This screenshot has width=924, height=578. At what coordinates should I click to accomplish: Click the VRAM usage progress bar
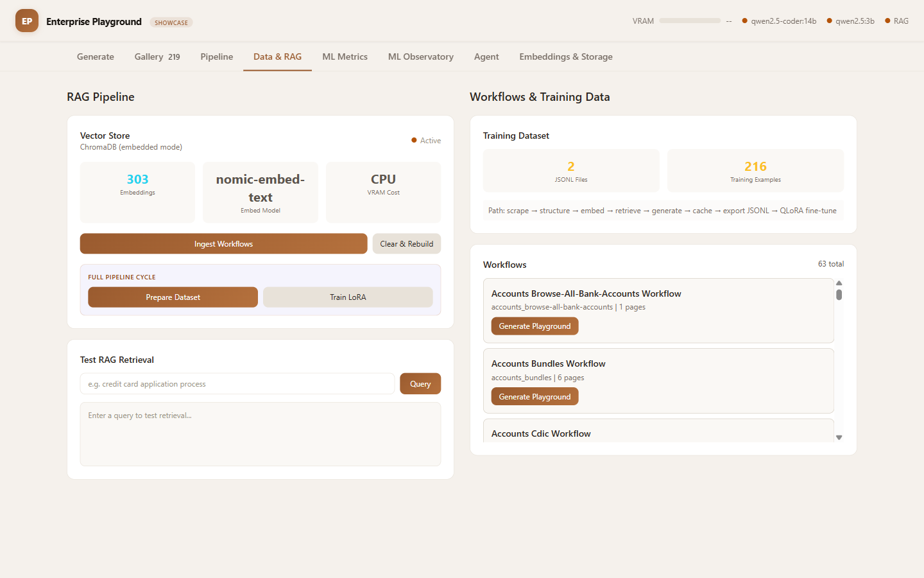pos(690,21)
